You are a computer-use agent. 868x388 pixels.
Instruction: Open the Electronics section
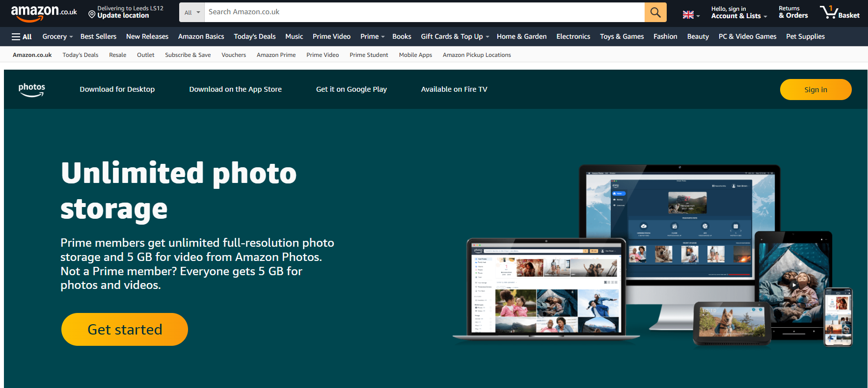click(573, 37)
